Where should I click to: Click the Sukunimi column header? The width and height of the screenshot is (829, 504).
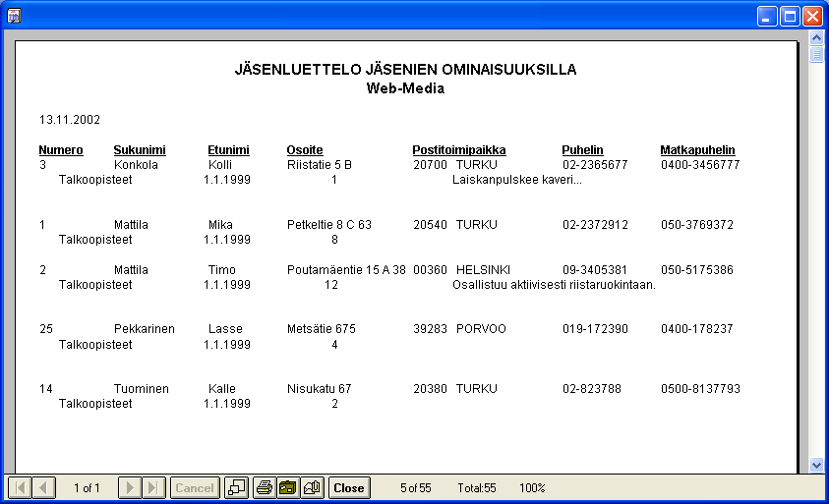(140, 150)
